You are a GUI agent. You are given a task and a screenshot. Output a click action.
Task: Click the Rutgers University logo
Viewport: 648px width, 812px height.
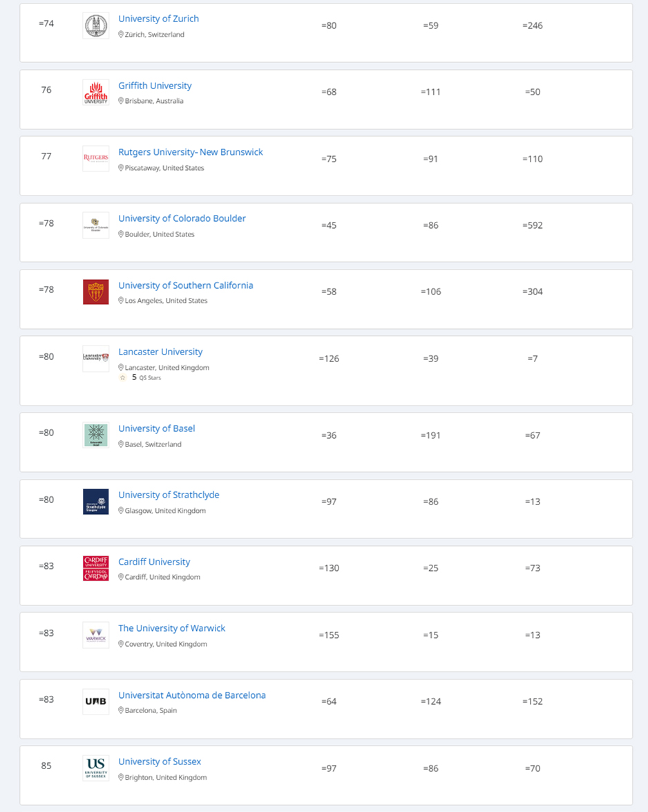[95, 158]
